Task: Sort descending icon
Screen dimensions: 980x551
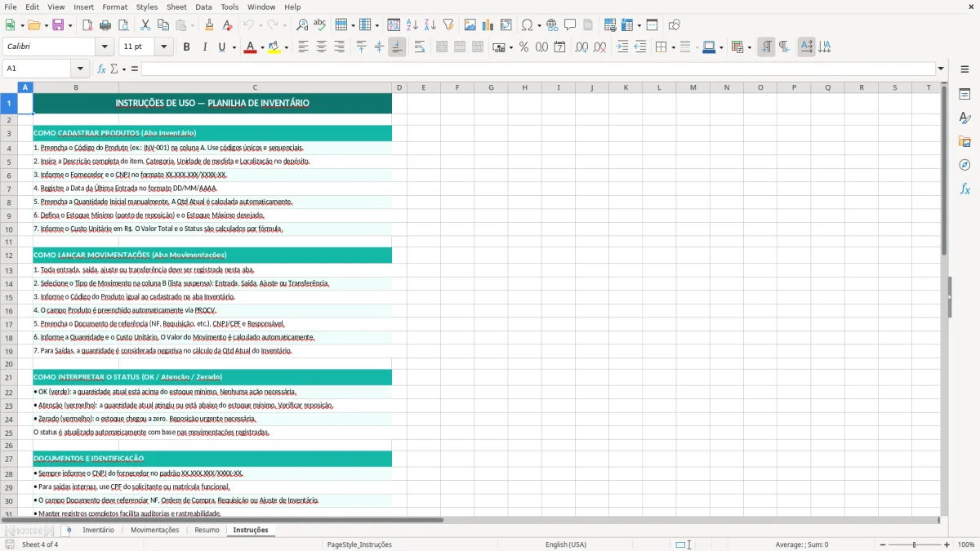Action: [430, 25]
